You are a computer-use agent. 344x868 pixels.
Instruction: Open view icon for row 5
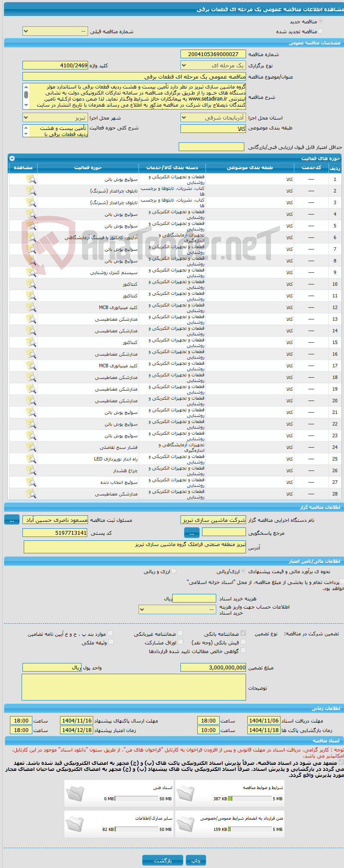pyautogui.click(x=31, y=226)
